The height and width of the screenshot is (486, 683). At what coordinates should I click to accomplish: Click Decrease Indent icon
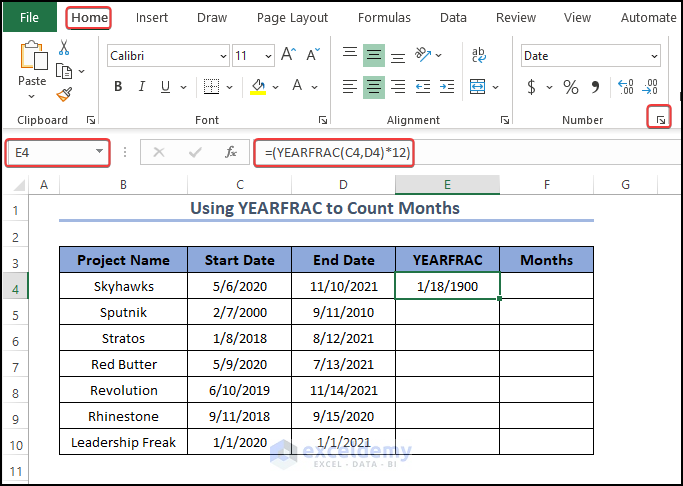click(x=423, y=87)
